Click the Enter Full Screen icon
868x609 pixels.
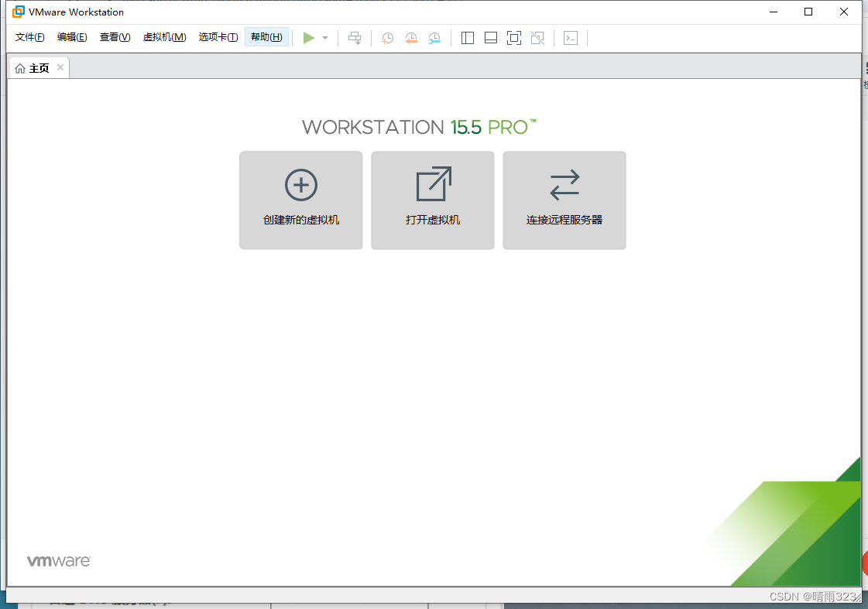pos(514,38)
